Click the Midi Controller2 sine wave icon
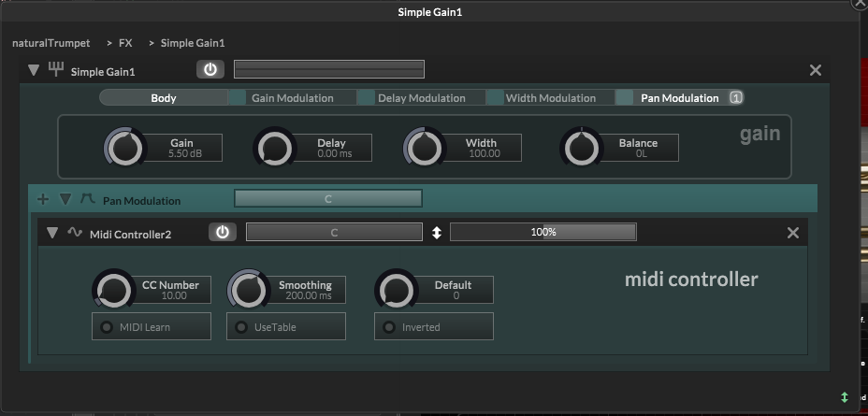Image resolution: width=868 pixels, height=416 pixels. click(75, 233)
